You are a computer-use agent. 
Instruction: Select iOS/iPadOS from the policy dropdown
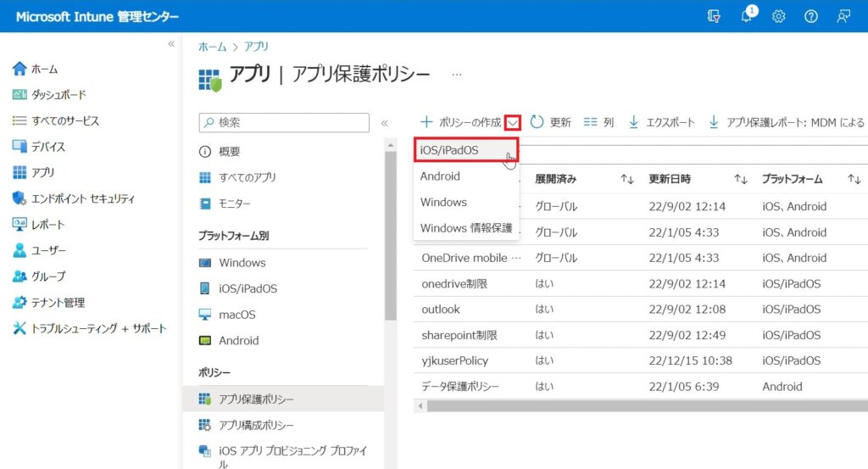(466, 150)
